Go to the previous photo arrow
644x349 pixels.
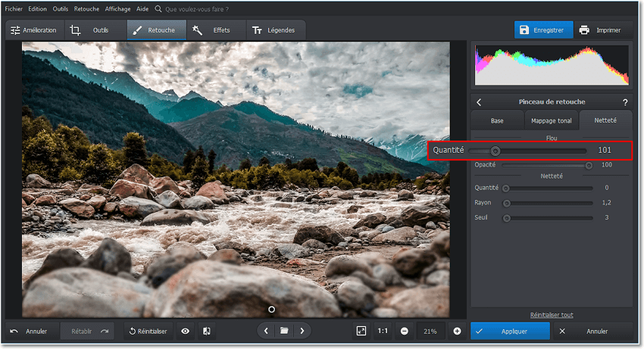pos(266,331)
